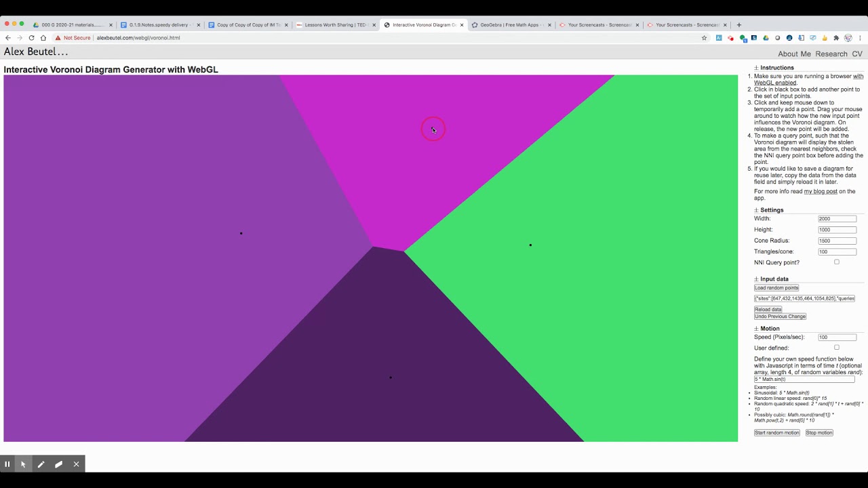Click the Load random points button

pyautogui.click(x=776, y=288)
